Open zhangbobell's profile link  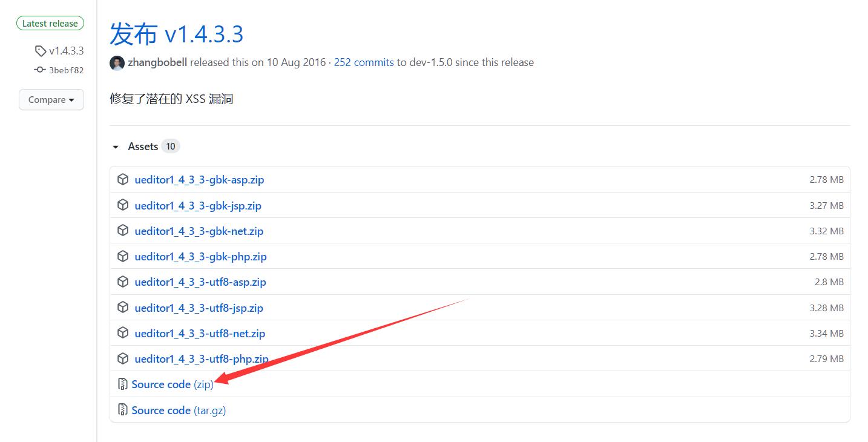tap(157, 62)
